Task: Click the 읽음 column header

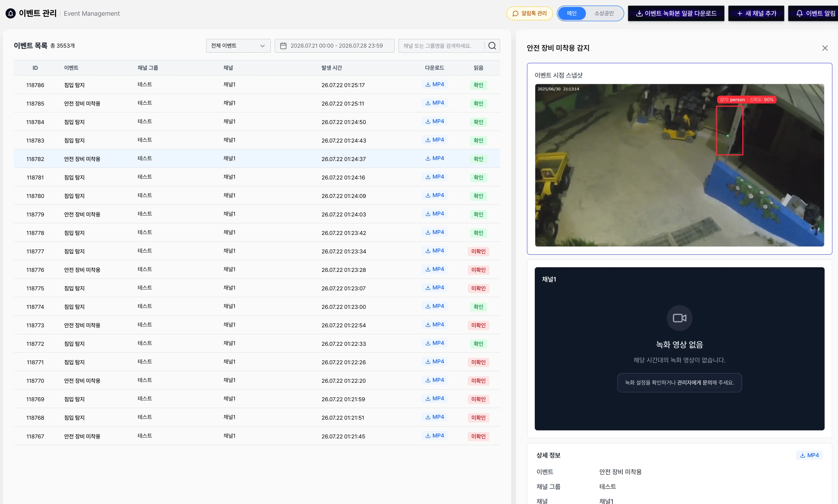Action: [478, 68]
